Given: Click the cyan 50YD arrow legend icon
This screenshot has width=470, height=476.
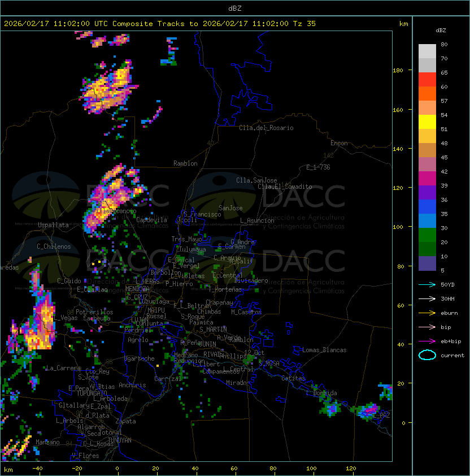Looking at the screenshot, I should [427, 285].
